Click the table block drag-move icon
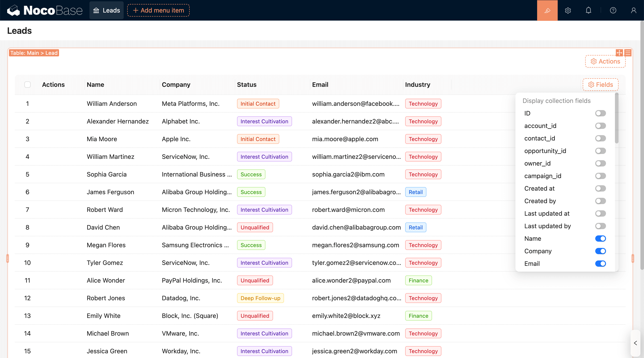Image resolution: width=644 pixels, height=358 pixels. click(619, 53)
